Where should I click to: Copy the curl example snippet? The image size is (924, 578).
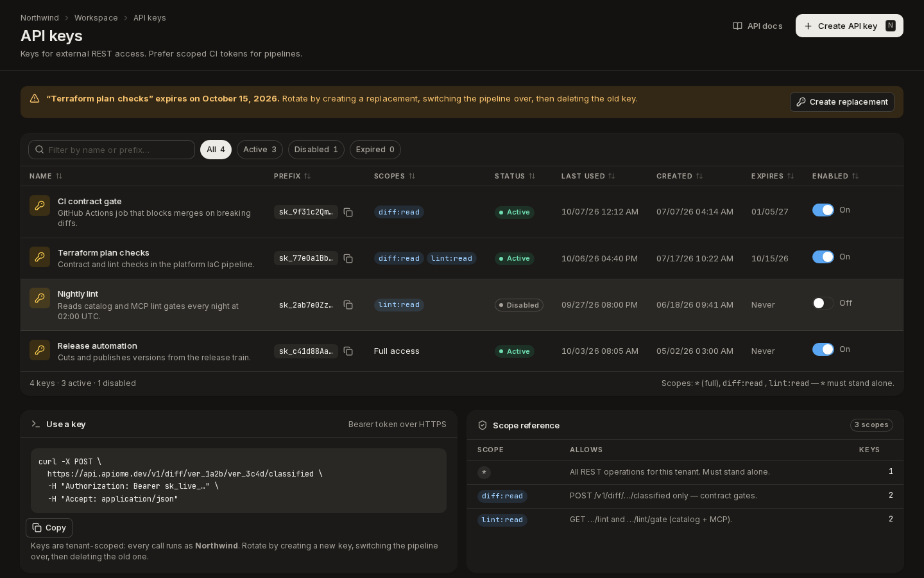(x=49, y=528)
